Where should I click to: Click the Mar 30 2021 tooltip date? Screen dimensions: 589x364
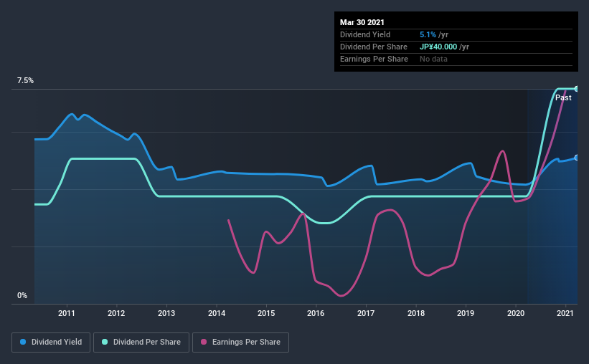point(362,22)
